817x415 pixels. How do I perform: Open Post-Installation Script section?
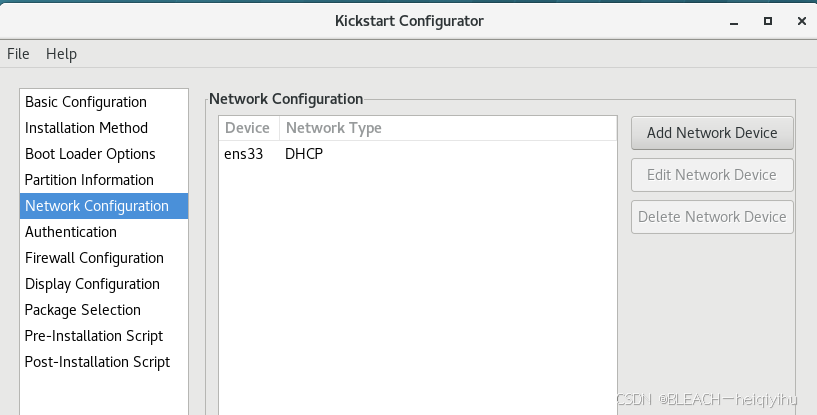104,362
